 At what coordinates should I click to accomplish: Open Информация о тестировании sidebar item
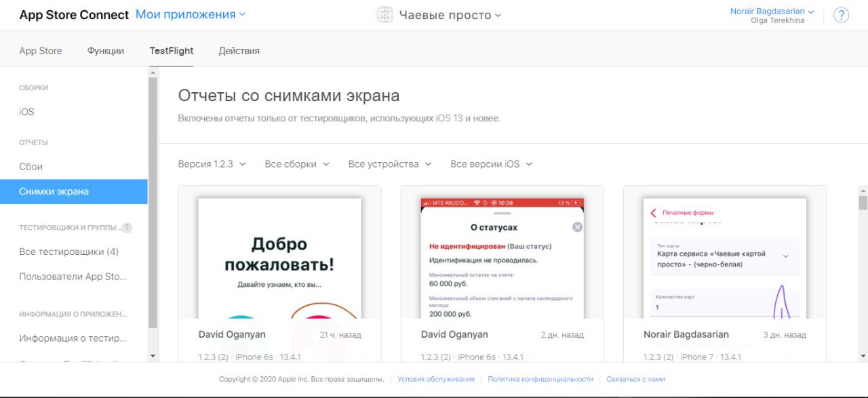point(73,338)
